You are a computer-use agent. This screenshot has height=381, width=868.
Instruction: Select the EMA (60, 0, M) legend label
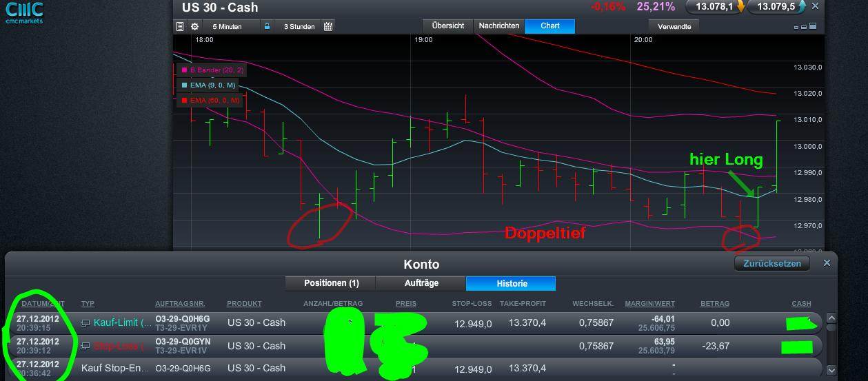(x=214, y=100)
